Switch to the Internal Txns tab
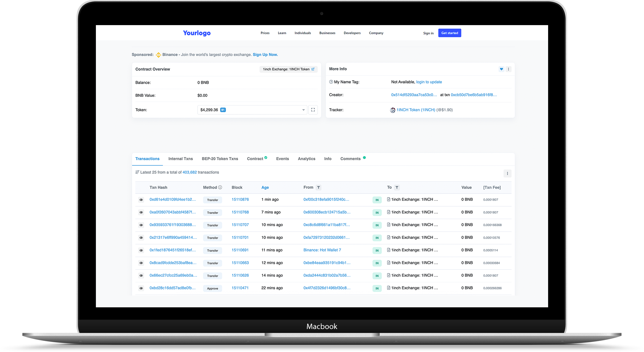Viewport: 644px width, 352px height. pos(181,159)
